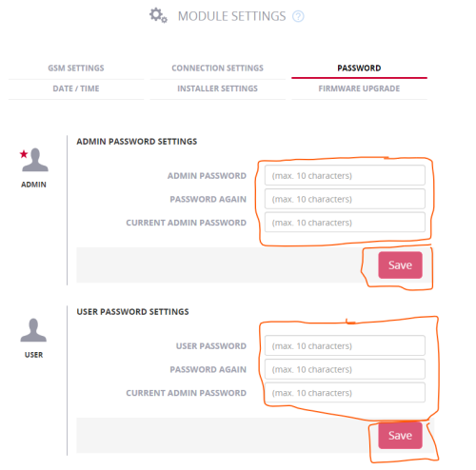Focus the User Password input field
Screen dimensions: 476x470
click(x=345, y=345)
